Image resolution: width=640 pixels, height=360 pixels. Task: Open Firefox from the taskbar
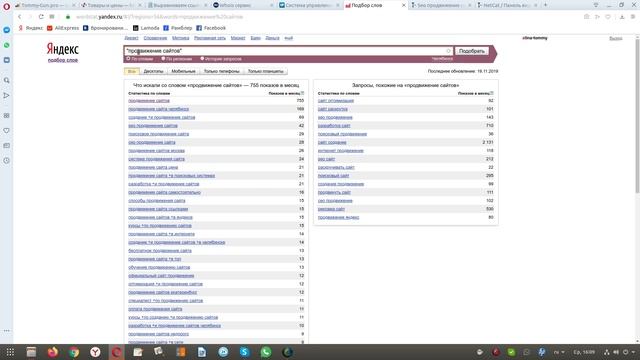[x=53, y=352]
